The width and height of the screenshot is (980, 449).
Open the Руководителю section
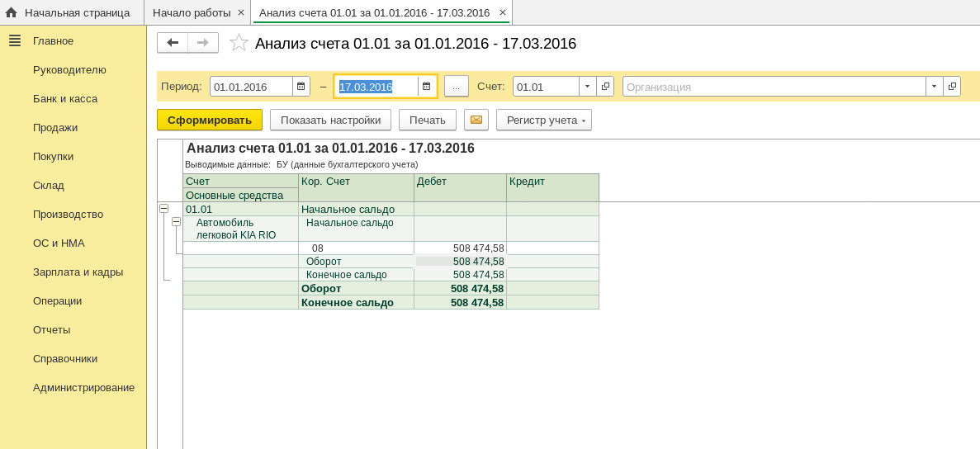(69, 70)
